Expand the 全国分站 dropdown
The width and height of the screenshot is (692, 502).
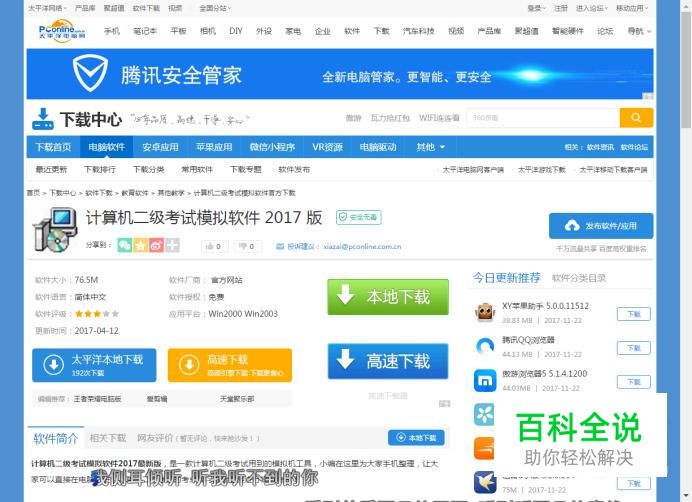[x=215, y=8]
